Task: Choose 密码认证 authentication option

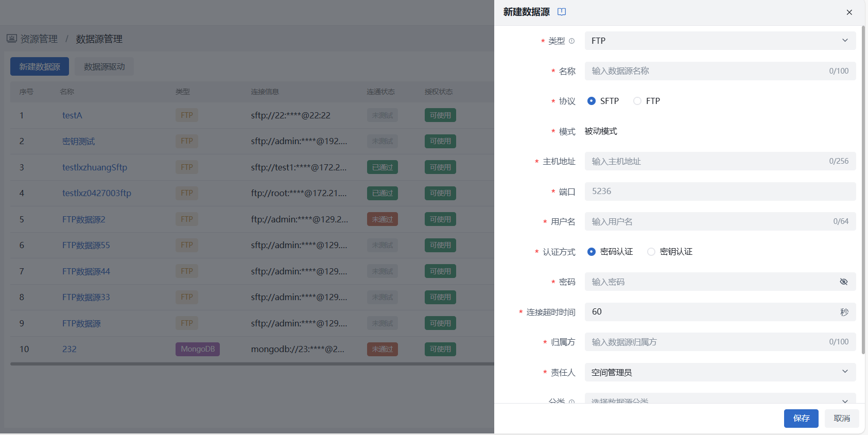Action: point(592,252)
